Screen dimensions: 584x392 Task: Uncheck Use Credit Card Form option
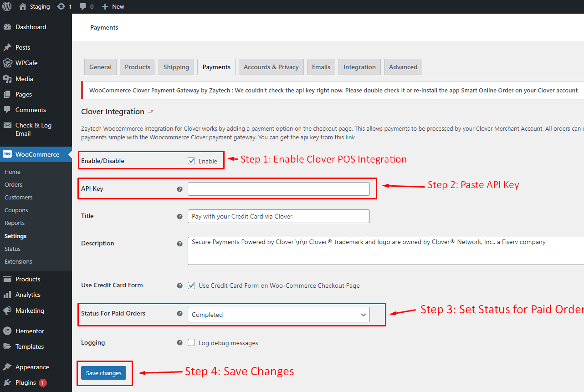coord(191,285)
